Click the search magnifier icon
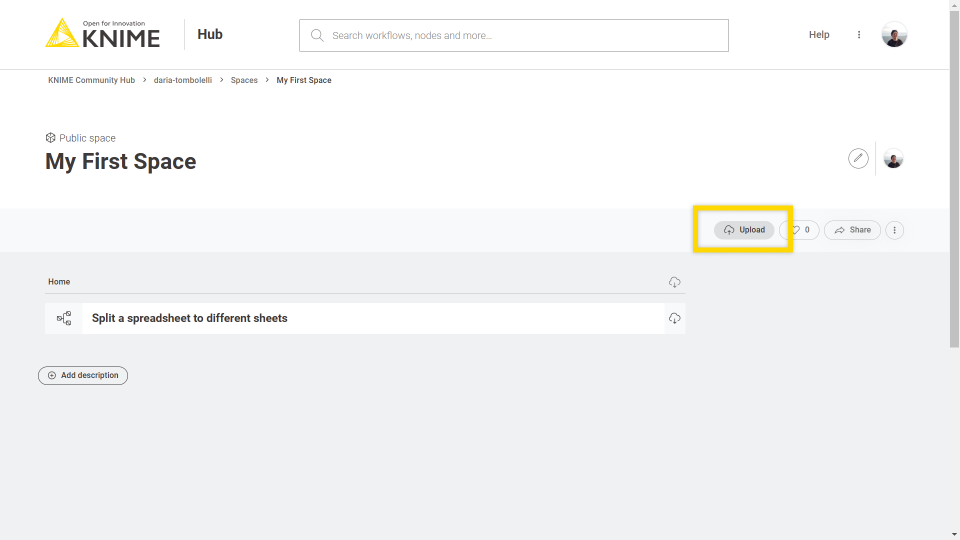Image resolution: width=960 pixels, height=540 pixels. [317, 35]
